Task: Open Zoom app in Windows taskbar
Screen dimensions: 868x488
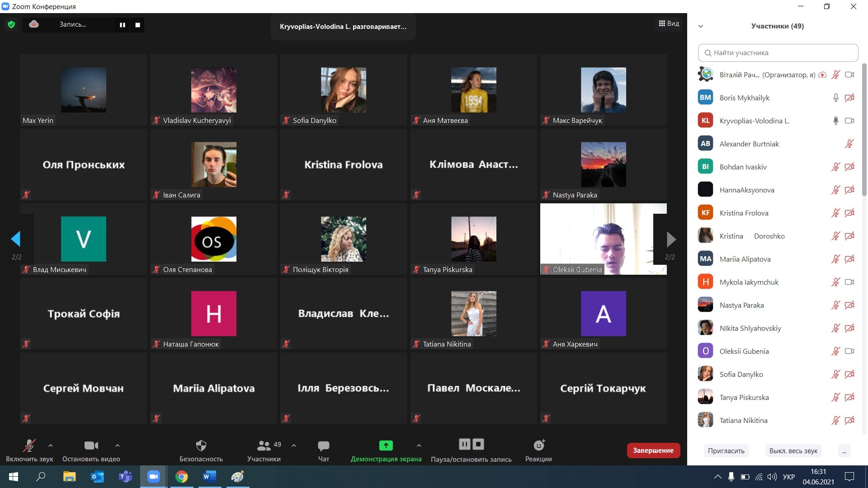Action: point(154,477)
